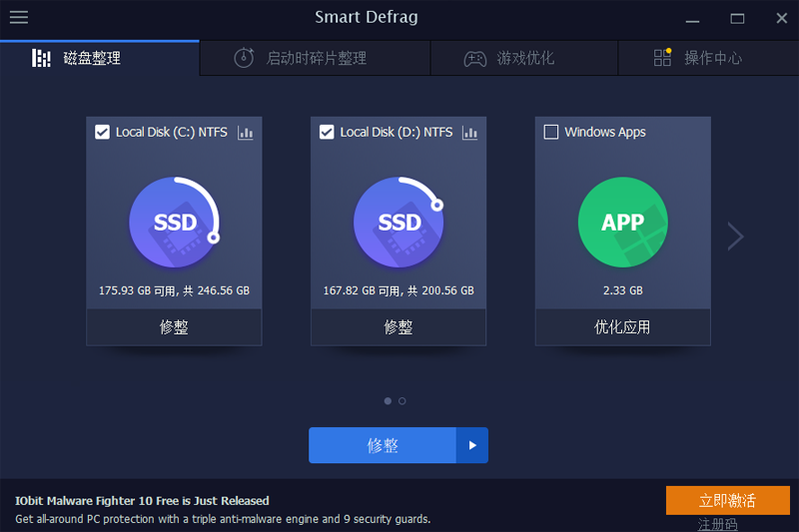
Task: Open the bar chart report icon on disk D
Action: point(470,132)
